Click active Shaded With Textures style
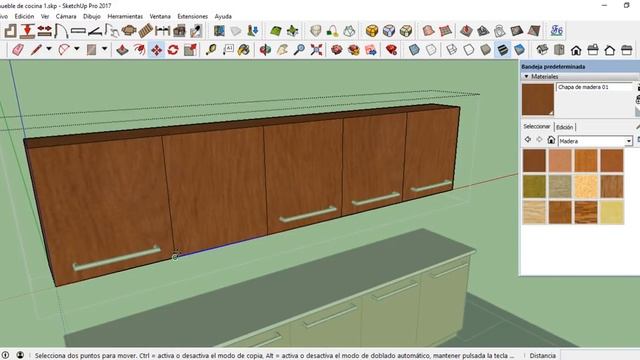 [502, 50]
